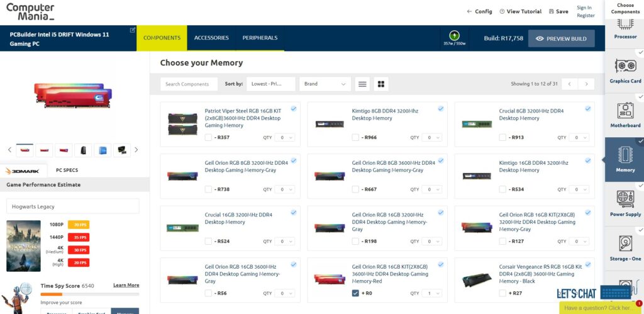Open the Graphics Card component category
The height and width of the screenshot is (314, 644).
pyautogui.click(x=625, y=70)
